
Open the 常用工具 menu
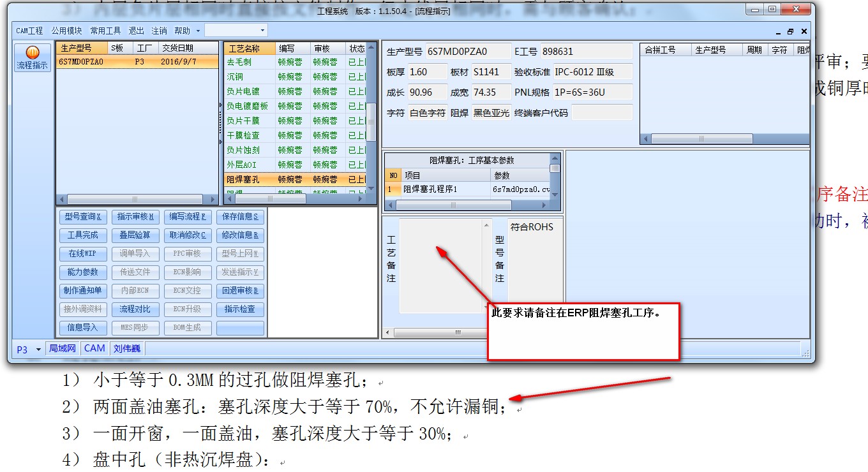click(x=105, y=31)
